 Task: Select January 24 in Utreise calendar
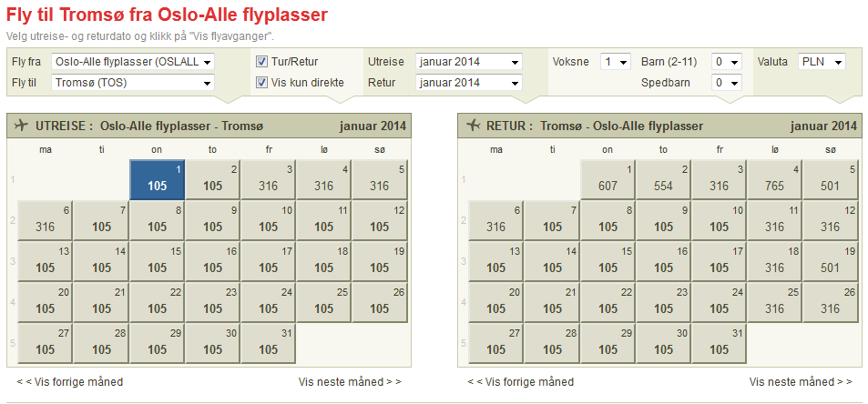(x=269, y=302)
